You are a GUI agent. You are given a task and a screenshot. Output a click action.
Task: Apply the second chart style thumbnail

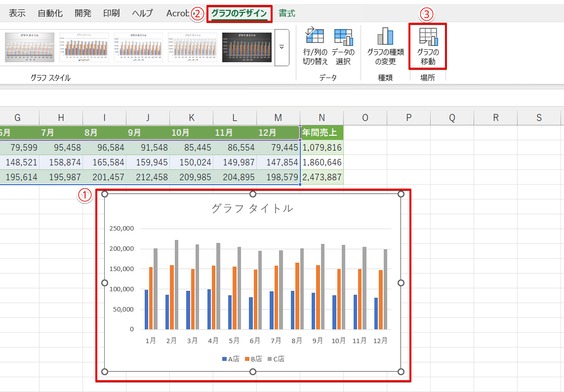(84, 47)
